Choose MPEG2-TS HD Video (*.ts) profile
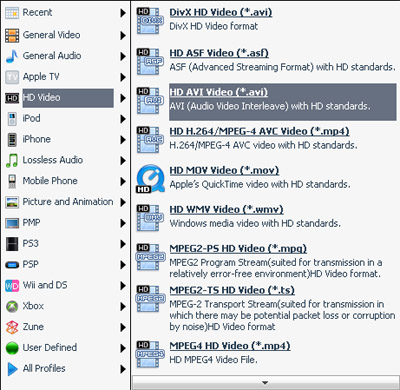 (x=232, y=290)
